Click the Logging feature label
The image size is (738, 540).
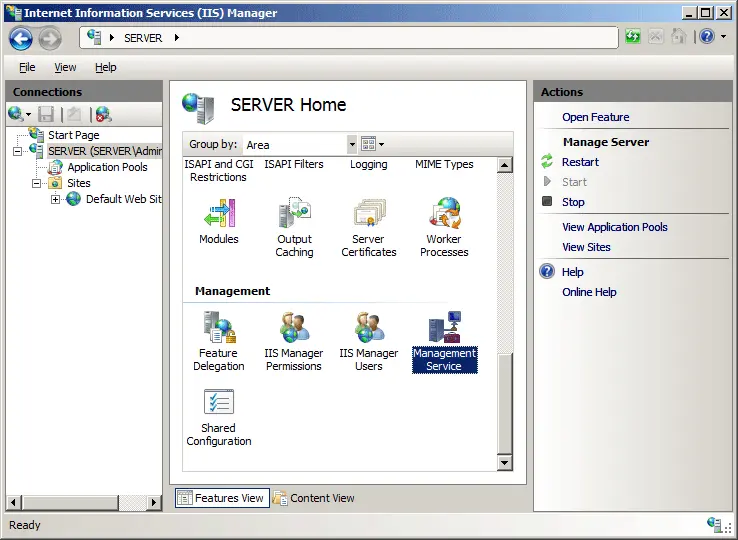369,164
